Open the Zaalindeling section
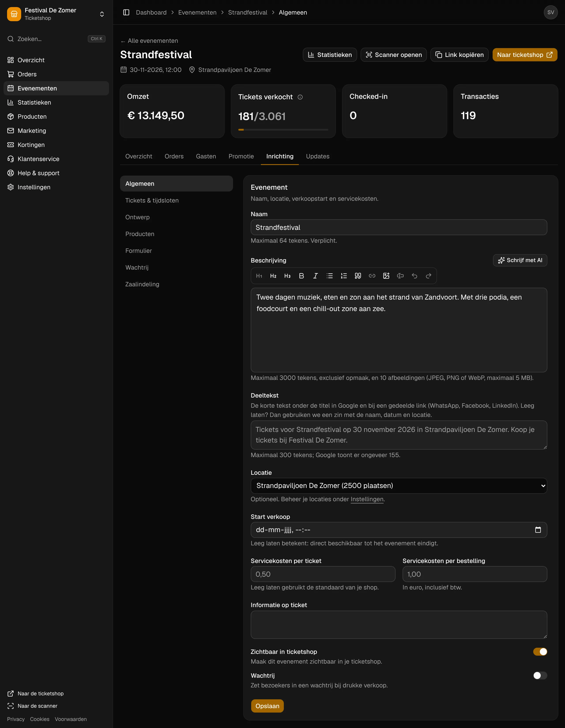Screen dimensions: 565x728 click(x=176, y=284)
